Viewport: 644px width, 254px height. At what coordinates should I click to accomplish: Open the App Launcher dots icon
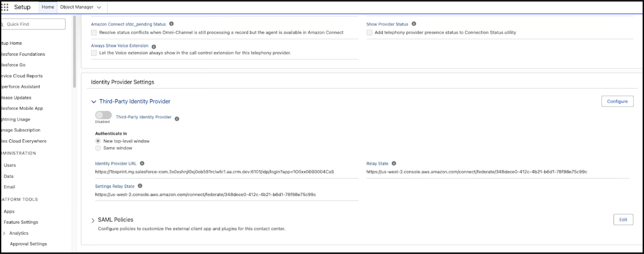tap(5, 7)
